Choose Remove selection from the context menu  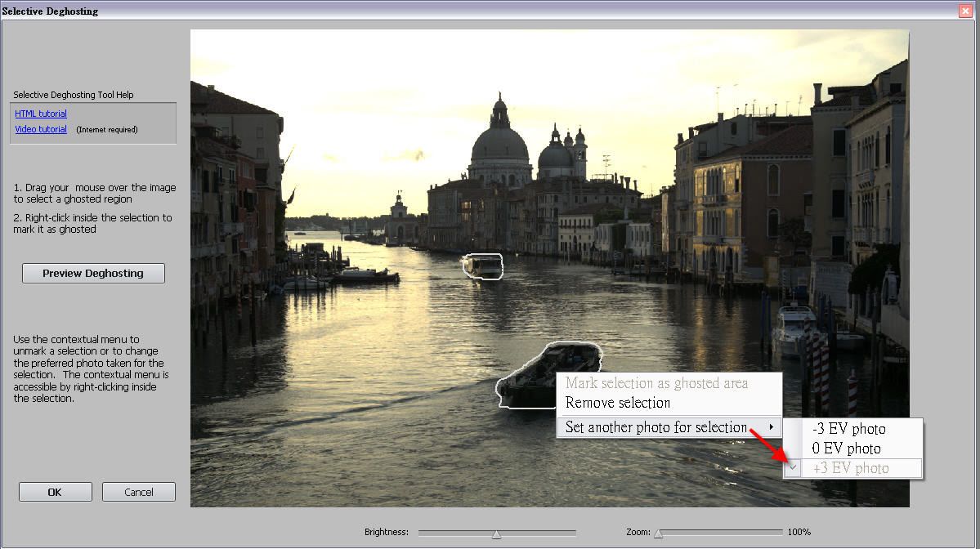tap(617, 403)
